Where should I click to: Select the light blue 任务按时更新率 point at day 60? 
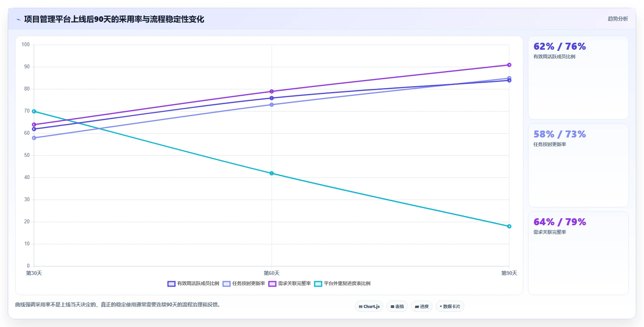coord(272,105)
